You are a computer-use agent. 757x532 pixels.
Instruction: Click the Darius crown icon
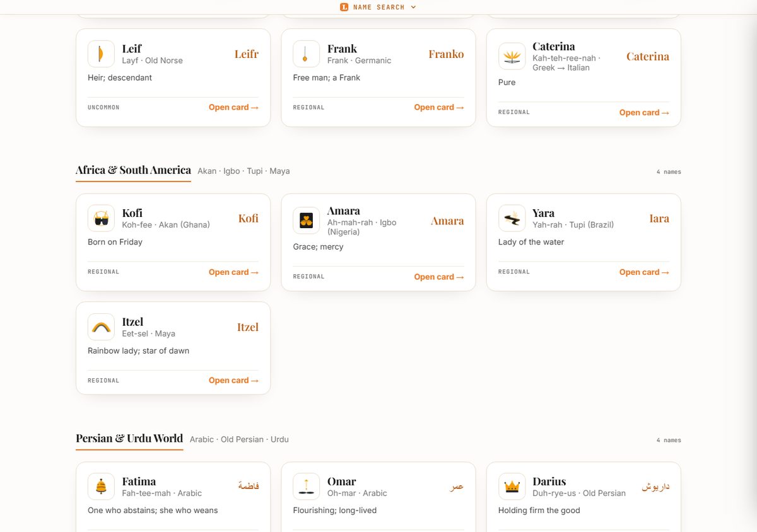[512, 487]
